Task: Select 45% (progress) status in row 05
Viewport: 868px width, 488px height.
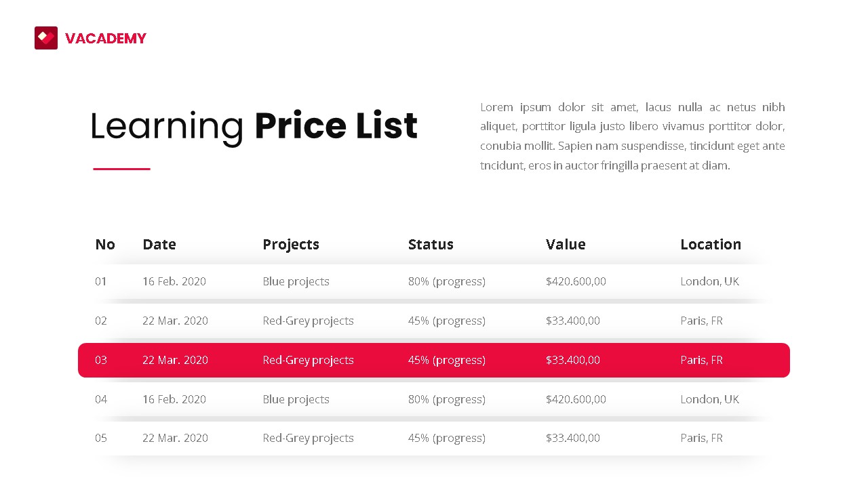Action: [446, 438]
